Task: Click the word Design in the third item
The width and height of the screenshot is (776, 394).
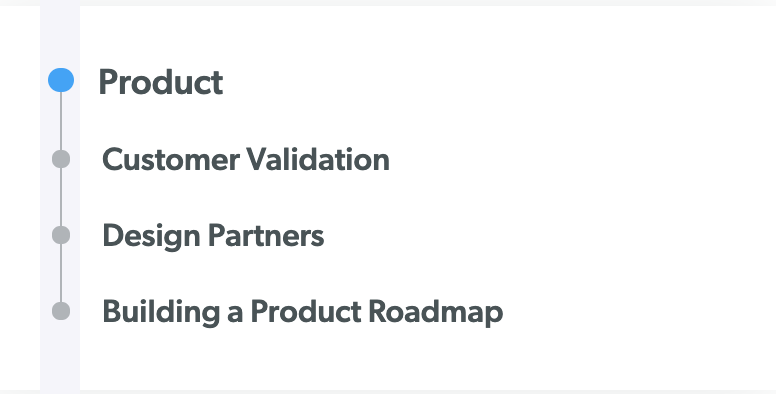Action: click(151, 236)
